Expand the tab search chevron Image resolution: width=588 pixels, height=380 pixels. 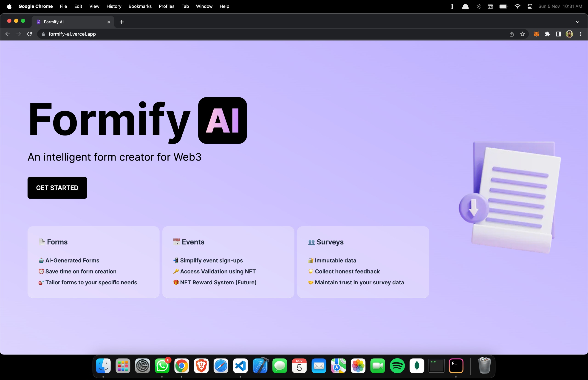tap(578, 22)
